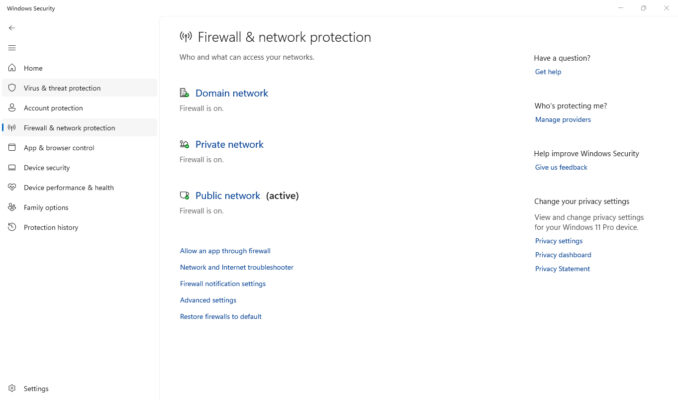Viewport: 678px width, 400px height.
Task: Open Domain network settings
Action: pyautogui.click(x=231, y=93)
